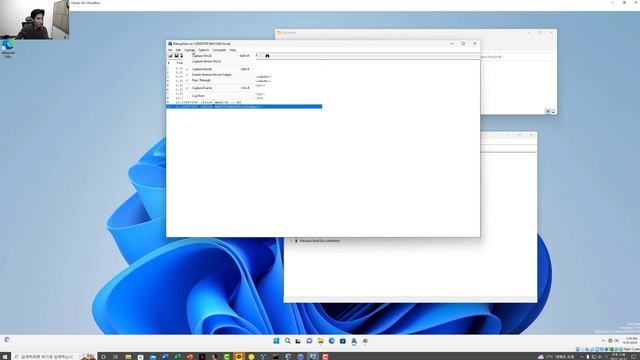Click the guest taskbar clock
This screenshot has width=640, height=360.
pos(631,340)
